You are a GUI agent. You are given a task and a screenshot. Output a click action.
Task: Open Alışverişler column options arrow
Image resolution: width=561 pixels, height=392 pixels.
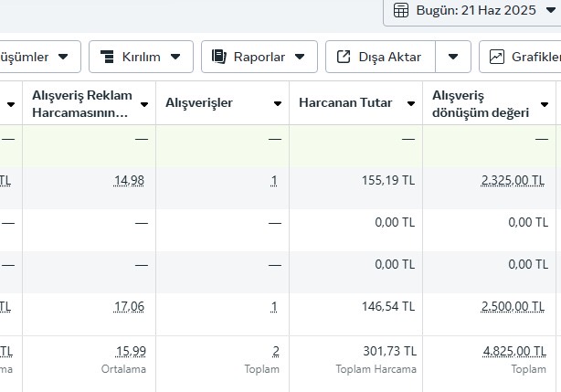(277, 104)
